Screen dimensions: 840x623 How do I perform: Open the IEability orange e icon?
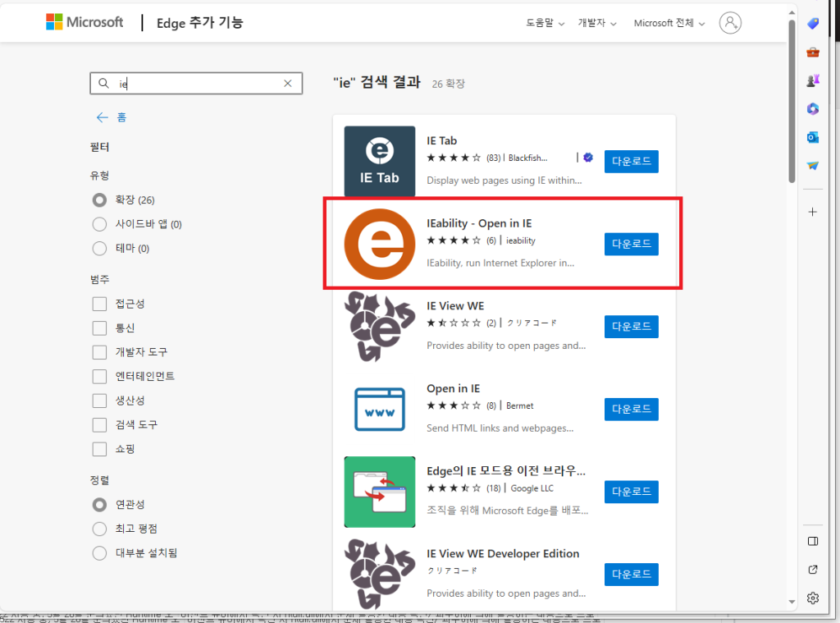tap(379, 244)
